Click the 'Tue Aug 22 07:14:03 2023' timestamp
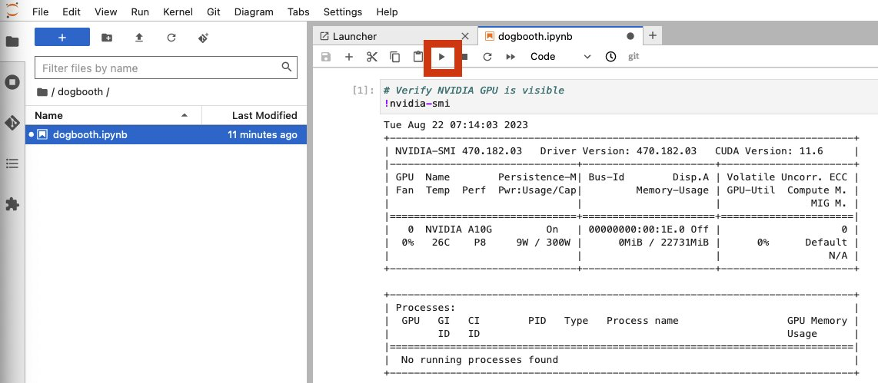This screenshot has height=383, width=879. pyautogui.click(x=456, y=124)
